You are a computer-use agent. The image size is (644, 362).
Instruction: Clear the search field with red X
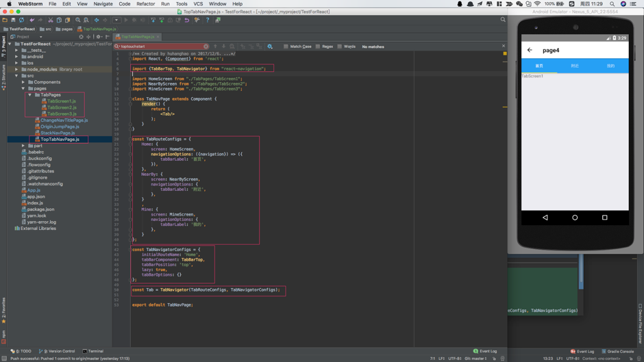[206, 47]
